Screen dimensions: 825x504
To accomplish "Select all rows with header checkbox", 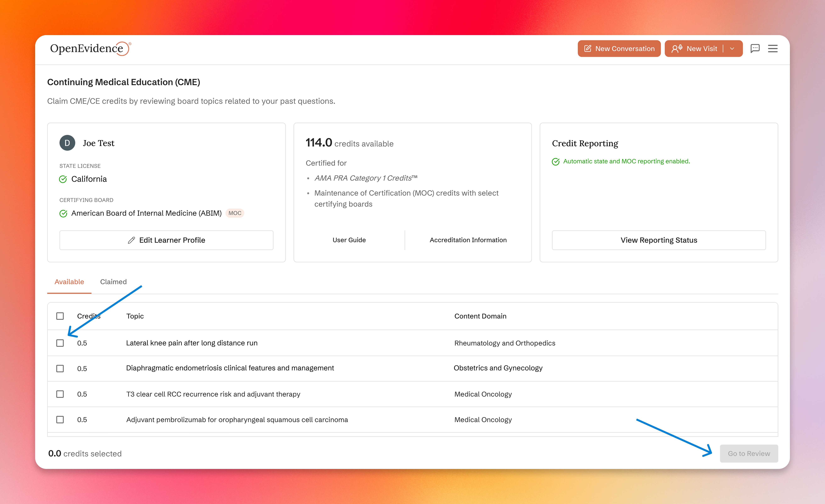I will click(x=60, y=316).
